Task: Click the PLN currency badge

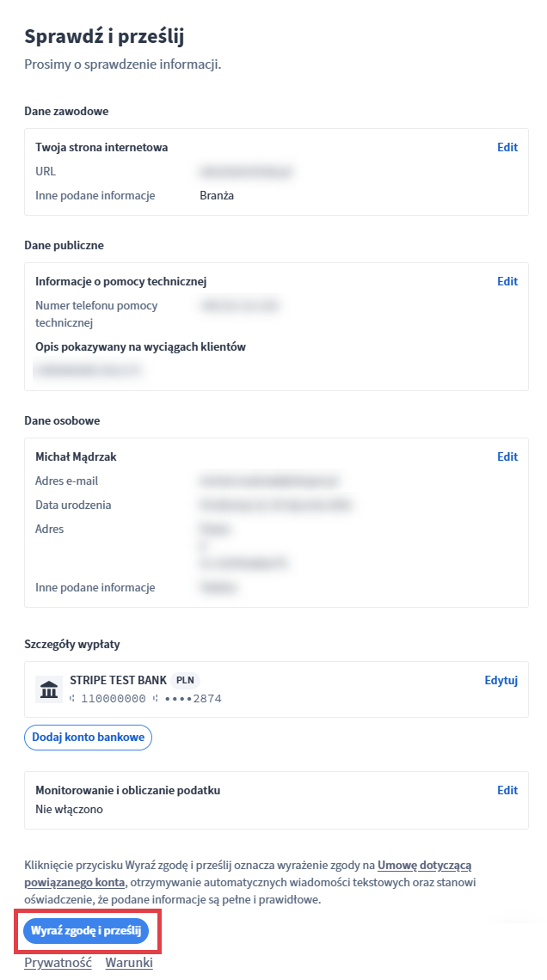Action: click(185, 680)
